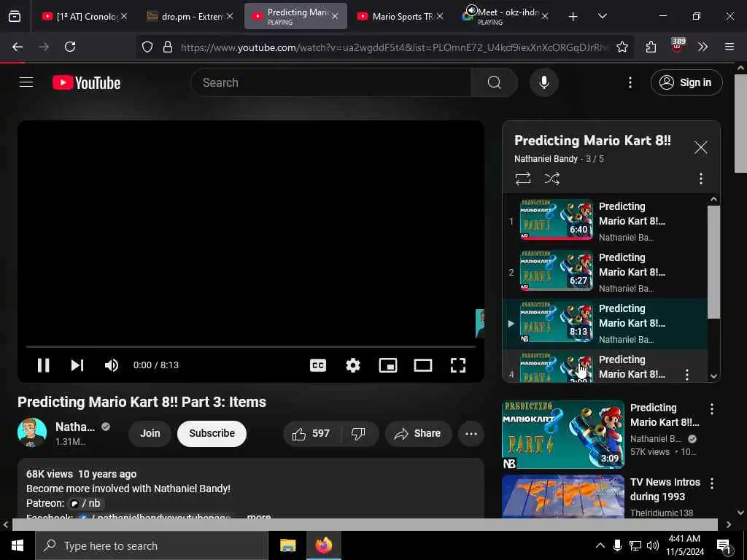747x560 pixels.
Task: Focus the YouTube Search field
Action: (330, 82)
